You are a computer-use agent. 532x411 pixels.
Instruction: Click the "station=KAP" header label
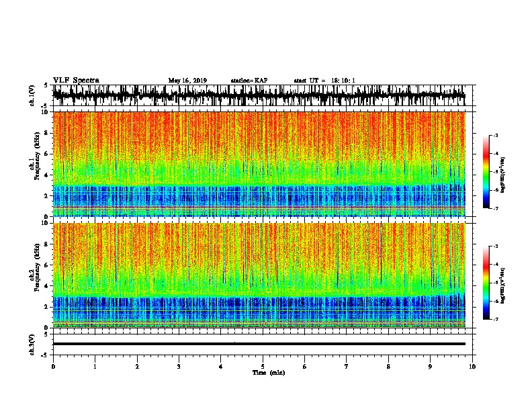pyautogui.click(x=249, y=81)
